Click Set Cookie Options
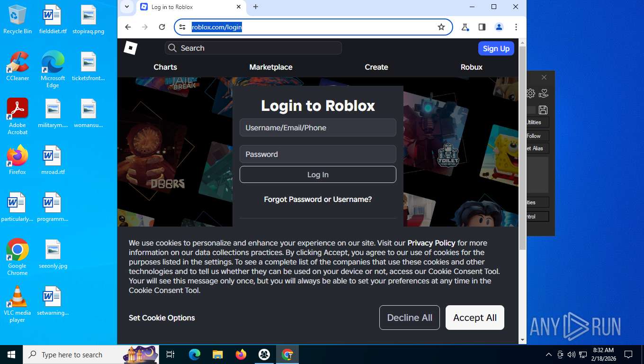 click(x=162, y=318)
